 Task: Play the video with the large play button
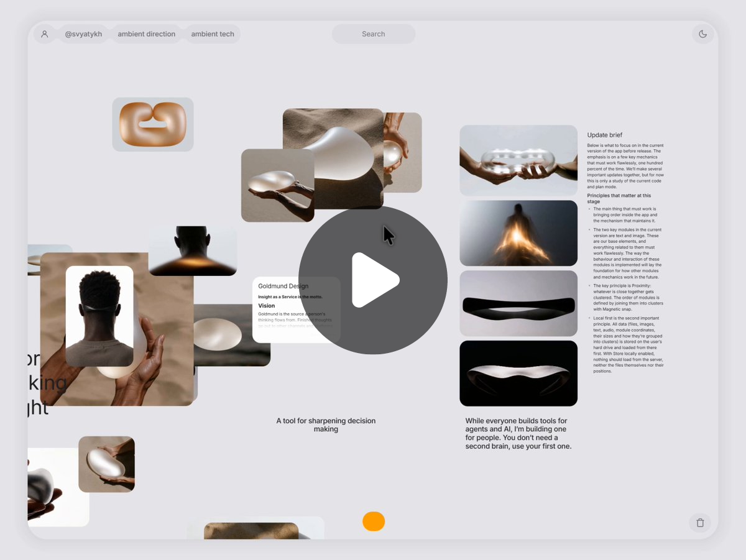pos(373,280)
